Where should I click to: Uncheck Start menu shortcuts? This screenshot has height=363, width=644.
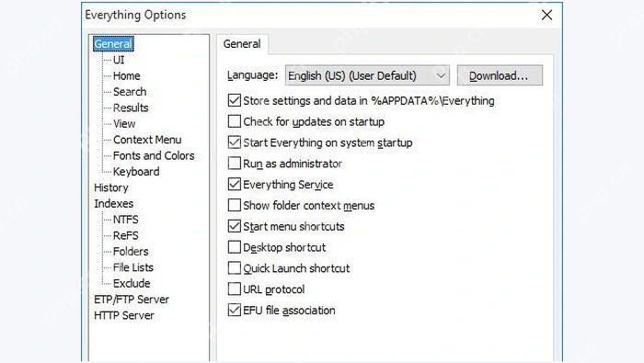[234, 226]
